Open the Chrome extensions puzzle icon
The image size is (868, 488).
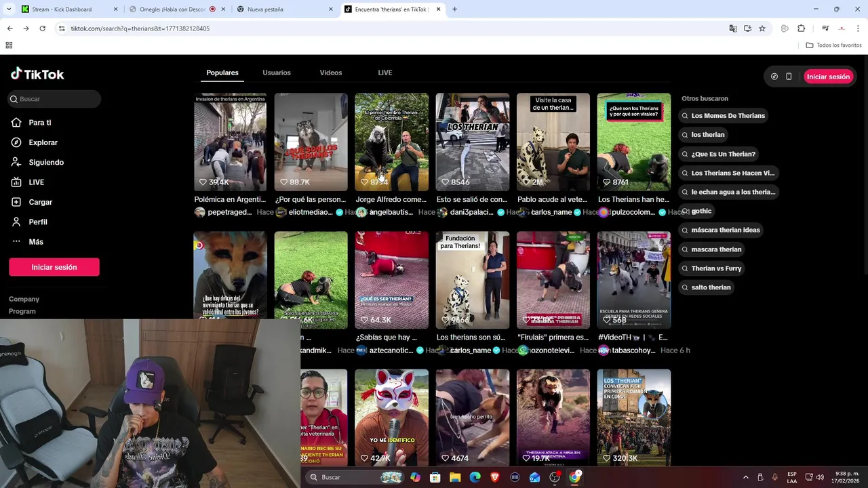(x=801, y=28)
